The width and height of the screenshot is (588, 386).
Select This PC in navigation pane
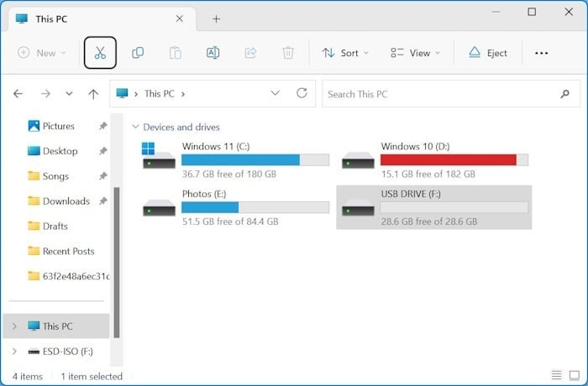pos(56,326)
